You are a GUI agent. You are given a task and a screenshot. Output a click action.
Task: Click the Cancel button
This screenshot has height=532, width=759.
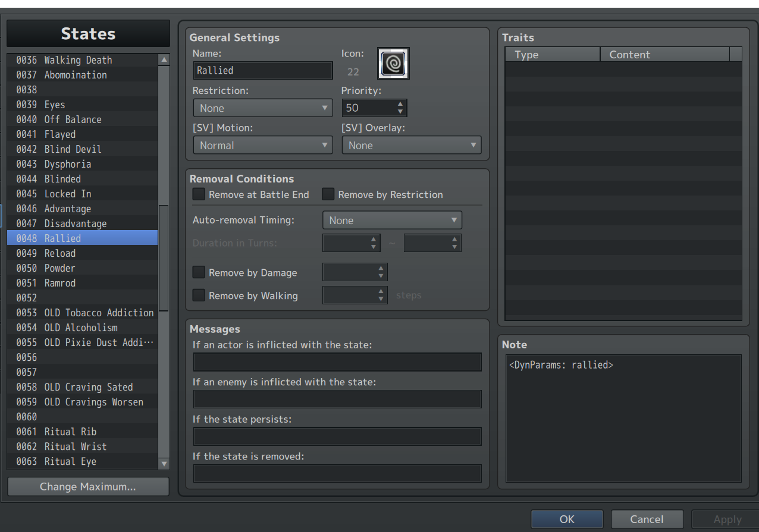coord(647,519)
